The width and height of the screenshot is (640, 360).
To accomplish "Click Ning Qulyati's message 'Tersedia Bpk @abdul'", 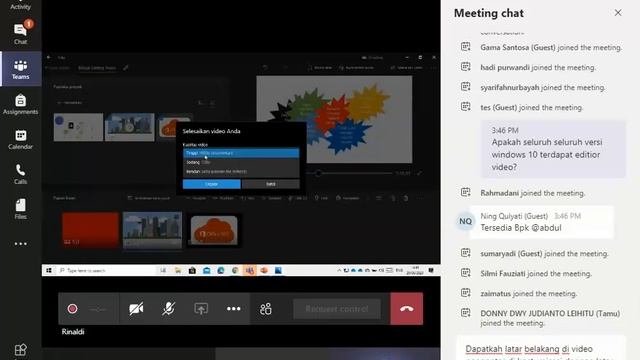I will [521, 228].
